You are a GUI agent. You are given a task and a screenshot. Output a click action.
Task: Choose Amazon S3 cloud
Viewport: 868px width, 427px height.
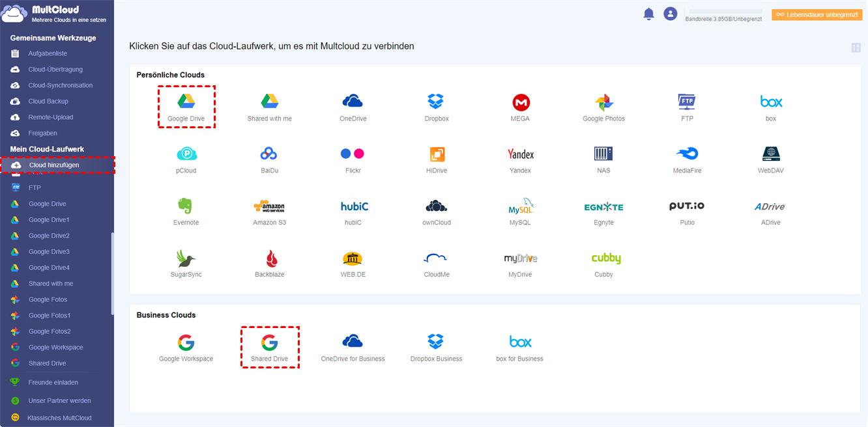click(269, 206)
